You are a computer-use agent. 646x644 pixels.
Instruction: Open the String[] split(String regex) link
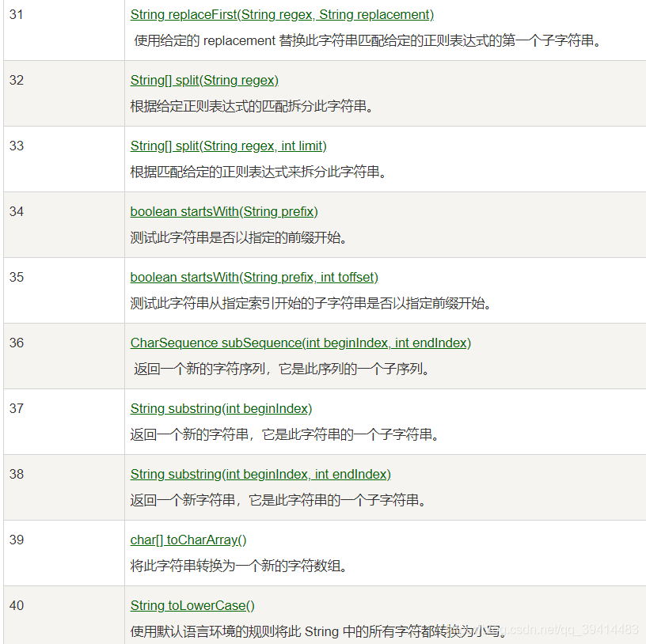(x=204, y=80)
